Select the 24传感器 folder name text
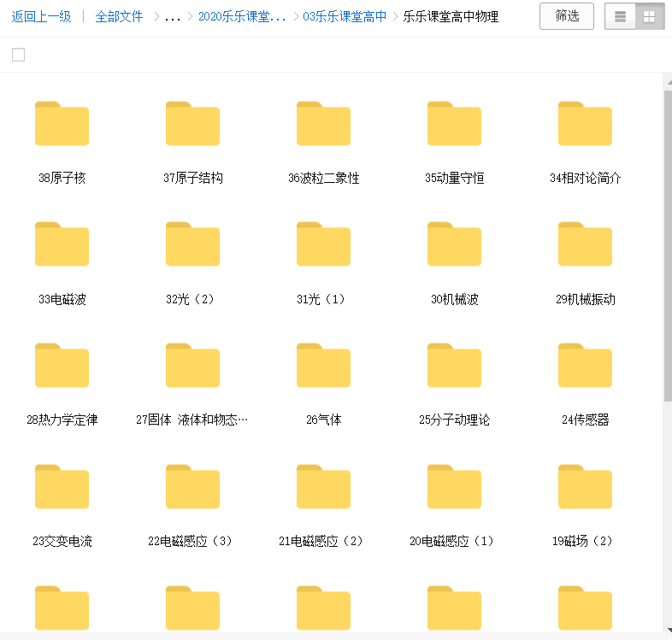Image resolution: width=672 pixels, height=640 pixels. [x=585, y=420]
